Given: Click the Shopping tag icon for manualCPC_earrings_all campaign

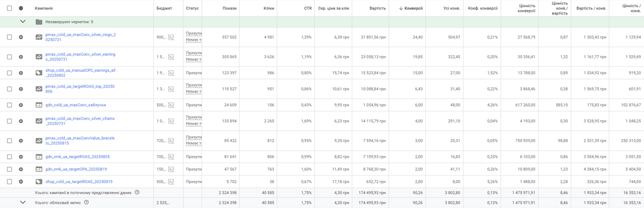Looking at the screenshot, I should click(39, 73).
